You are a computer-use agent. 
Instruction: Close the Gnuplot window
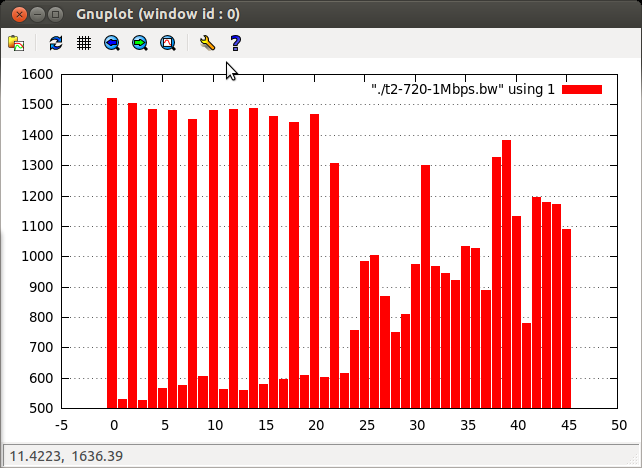[x=17, y=14]
